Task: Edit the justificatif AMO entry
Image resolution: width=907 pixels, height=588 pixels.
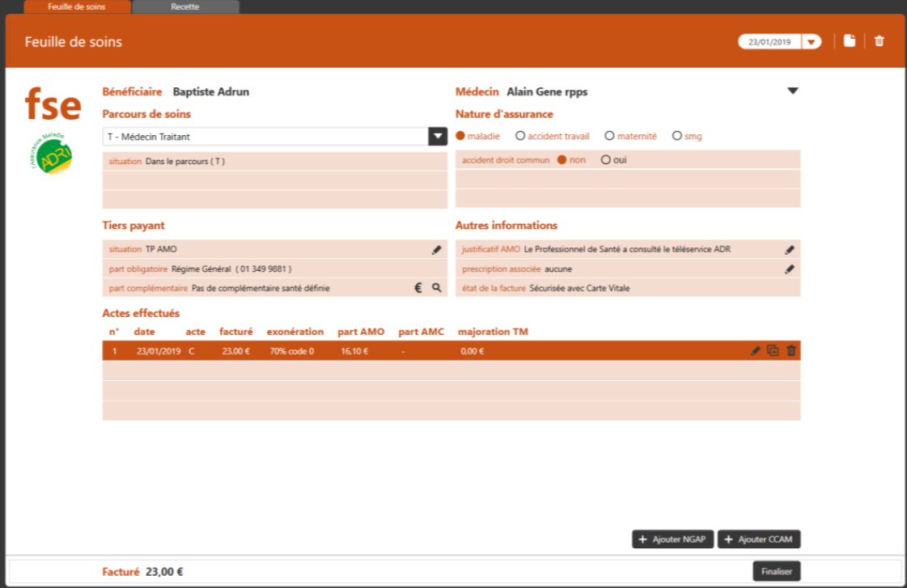Action: click(790, 250)
